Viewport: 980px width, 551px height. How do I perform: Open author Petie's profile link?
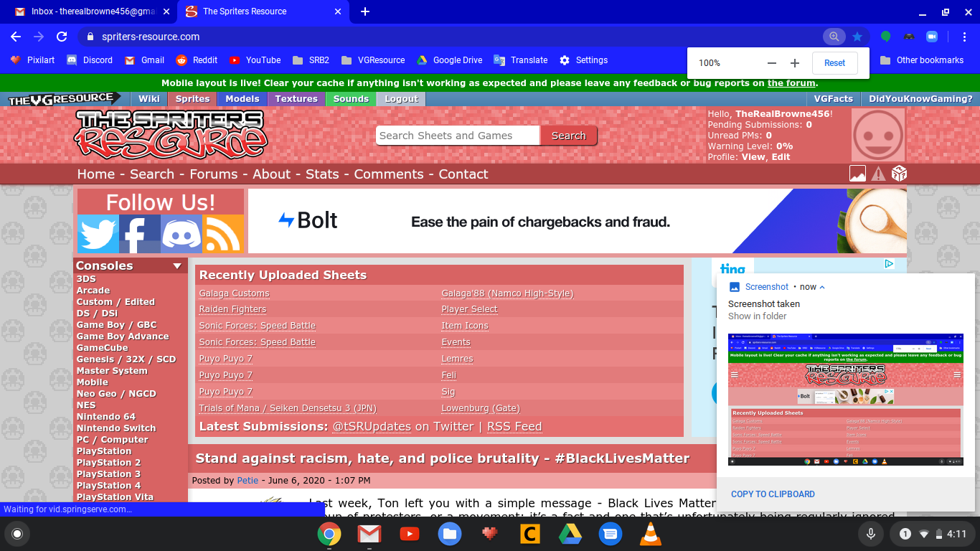[x=248, y=481]
